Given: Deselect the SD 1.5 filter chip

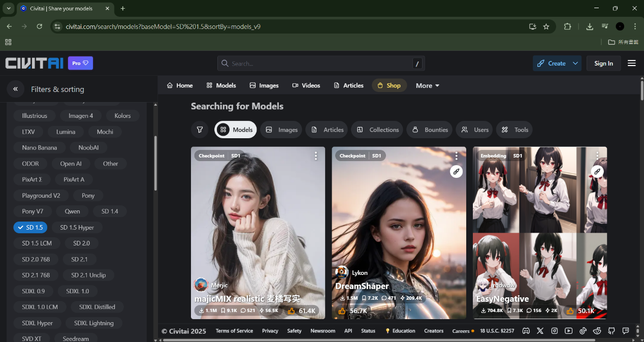Looking at the screenshot, I should pyautogui.click(x=30, y=227).
